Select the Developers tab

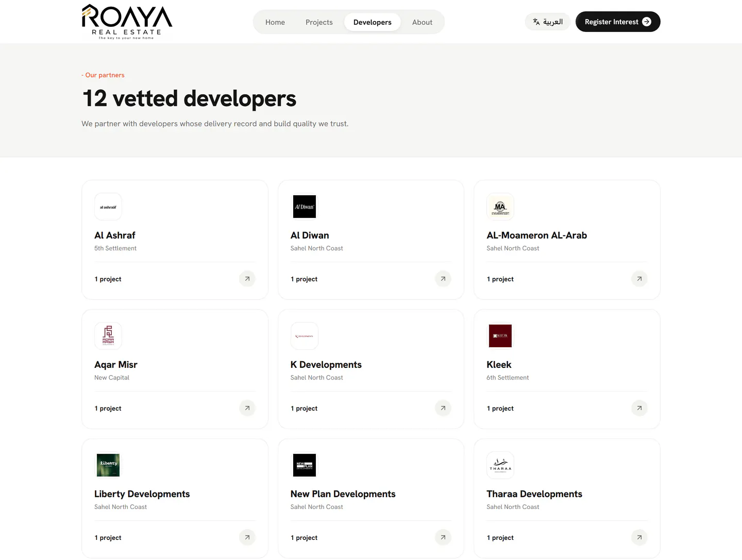point(373,22)
